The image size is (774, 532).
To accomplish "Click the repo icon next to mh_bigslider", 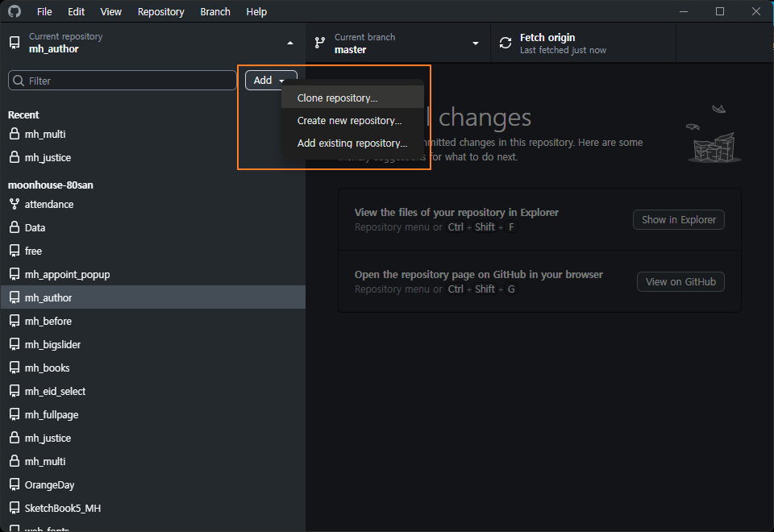I will point(15,344).
